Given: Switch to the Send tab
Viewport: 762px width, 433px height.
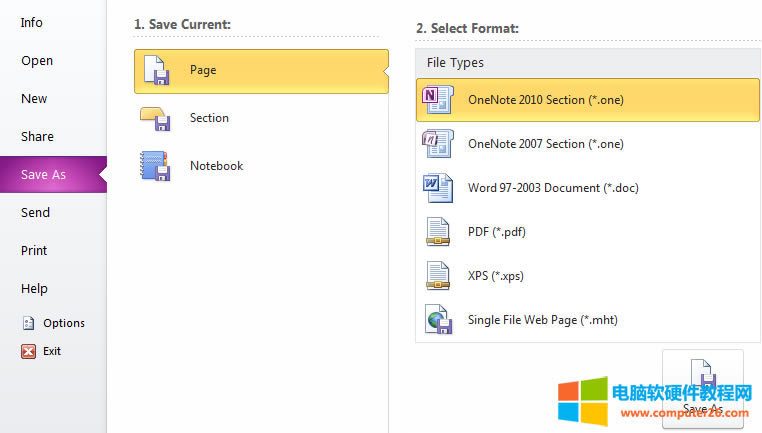Looking at the screenshot, I should tap(35, 212).
